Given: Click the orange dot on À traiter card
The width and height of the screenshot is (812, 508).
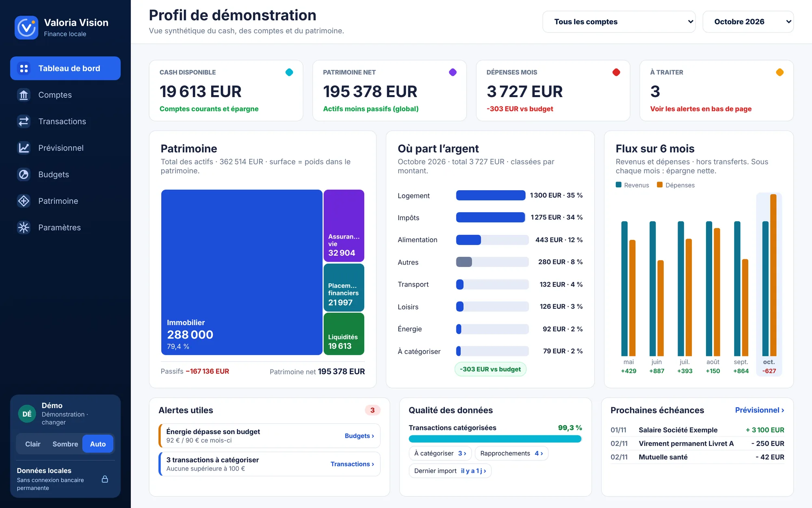Looking at the screenshot, I should (780, 72).
